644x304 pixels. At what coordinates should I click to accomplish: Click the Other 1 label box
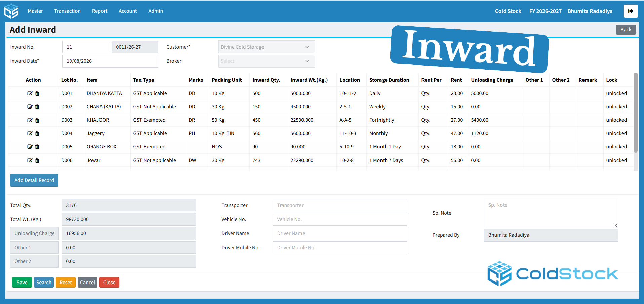[34, 248]
